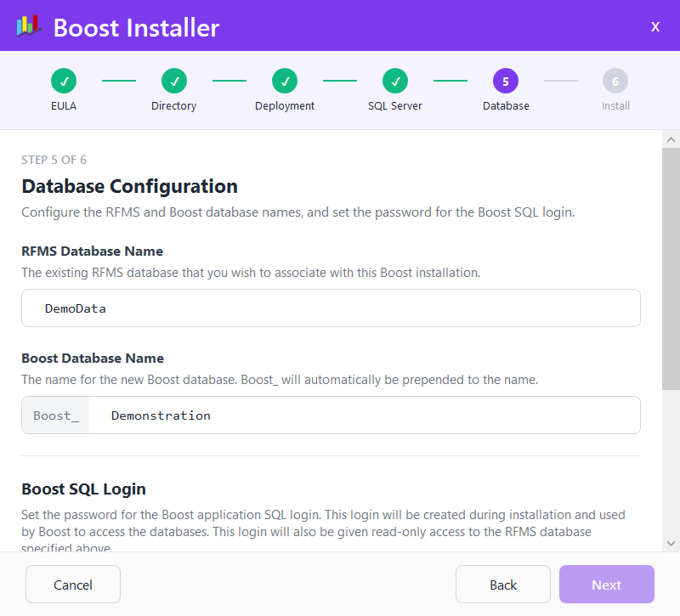The height and width of the screenshot is (616, 680).
Task: Click the 'Boost SQL Login' heading
Action: [x=83, y=489]
